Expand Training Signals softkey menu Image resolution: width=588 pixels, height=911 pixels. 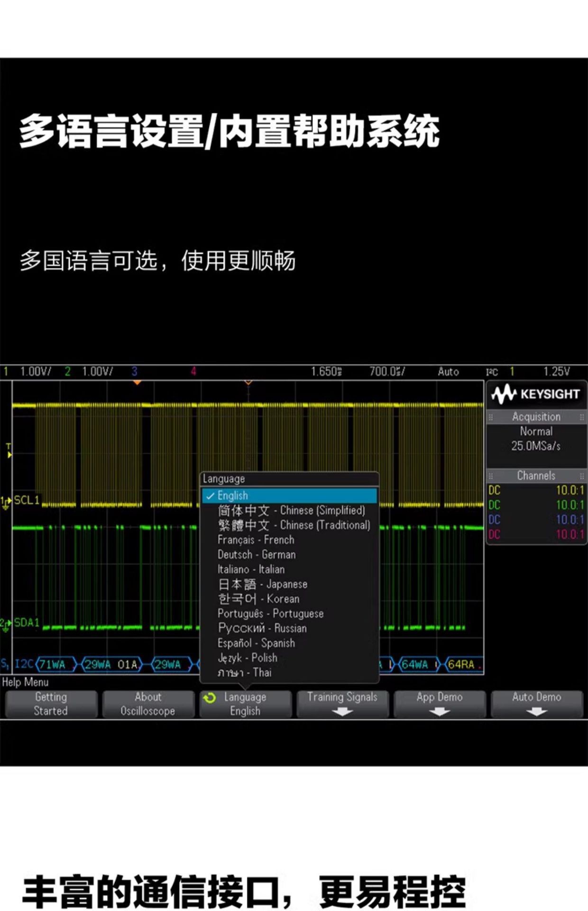point(342,704)
